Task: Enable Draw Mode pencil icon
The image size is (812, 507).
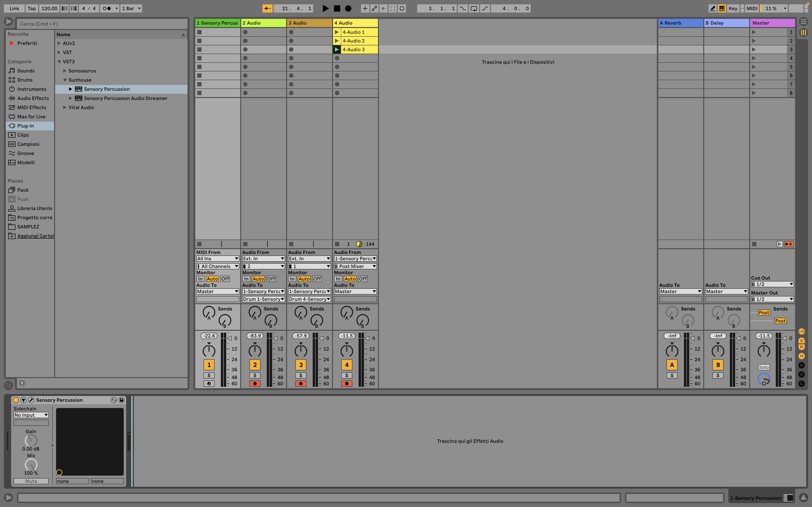Action: click(712, 8)
